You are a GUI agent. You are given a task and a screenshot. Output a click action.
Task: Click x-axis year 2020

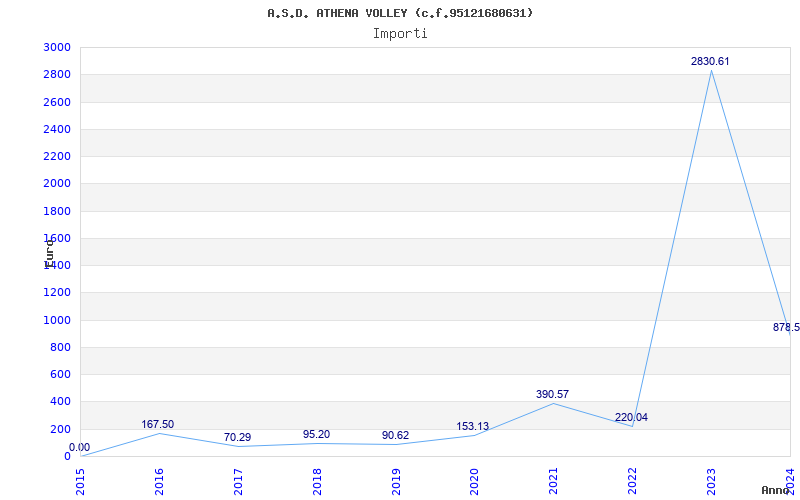(x=475, y=482)
